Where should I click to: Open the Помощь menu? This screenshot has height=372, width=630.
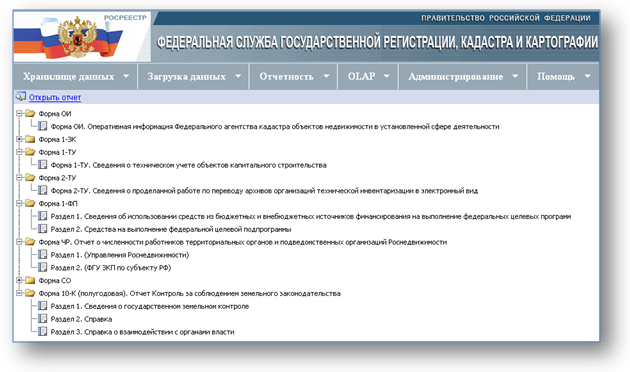[563, 76]
